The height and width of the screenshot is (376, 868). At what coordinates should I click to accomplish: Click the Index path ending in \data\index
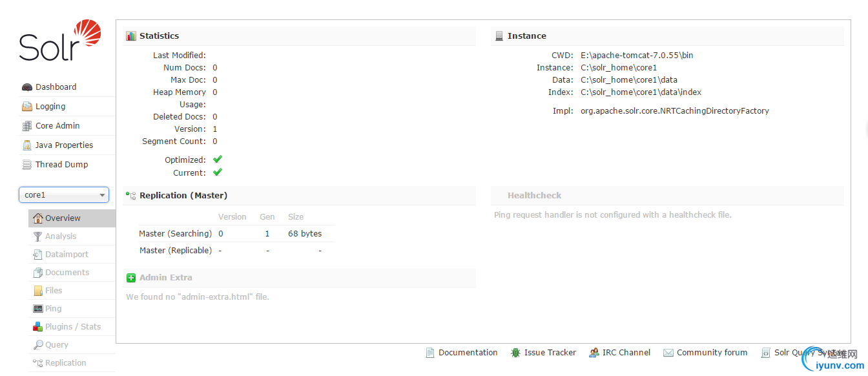[x=641, y=92]
